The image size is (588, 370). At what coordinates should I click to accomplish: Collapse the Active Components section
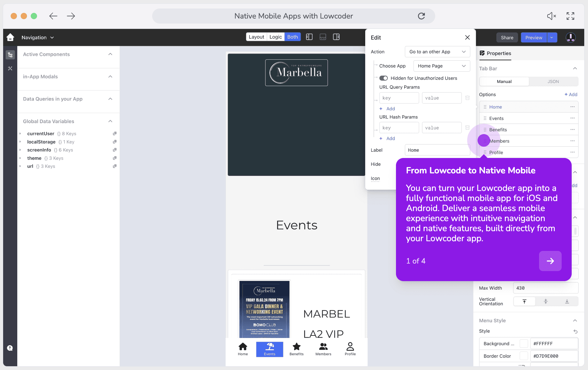[x=110, y=54]
